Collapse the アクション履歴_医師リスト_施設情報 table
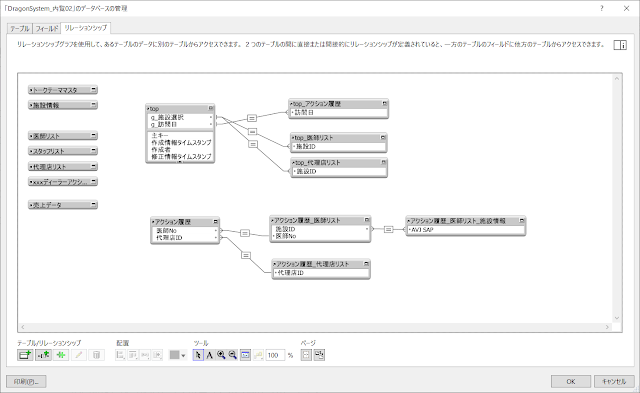640x393 pixels. (x=521, y=220)
